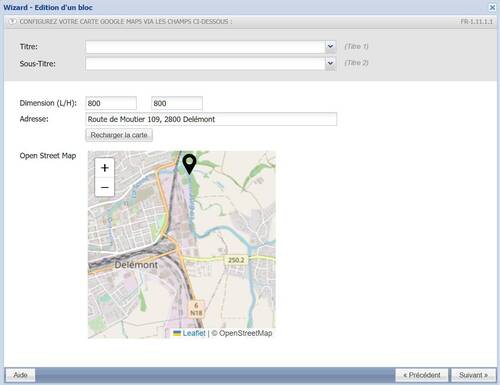Click into the Sous-Titre text field
The image size is (500, 385).
tap(205, 63)
